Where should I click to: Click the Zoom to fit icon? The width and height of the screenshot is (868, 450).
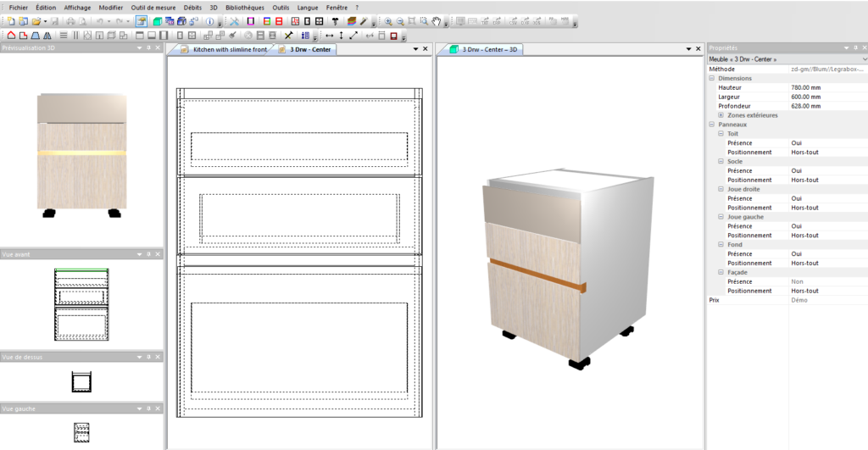412,21
